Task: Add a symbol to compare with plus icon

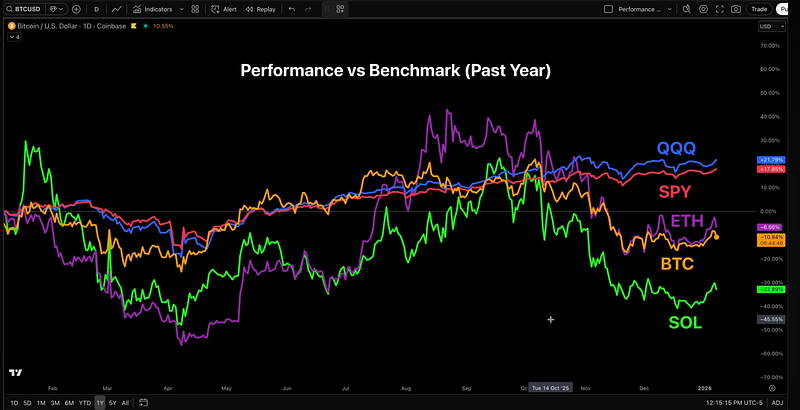Action: tap(76, 9)
